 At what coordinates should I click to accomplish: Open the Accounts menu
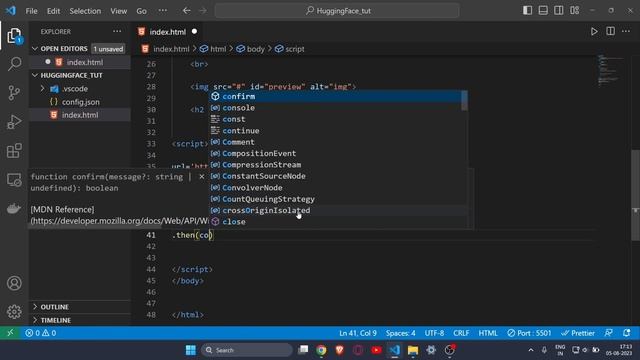coord(14,283)
